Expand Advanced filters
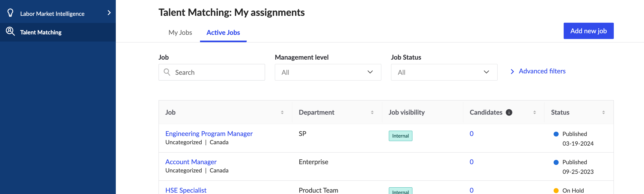This screenshot has width=644, height=194. tap(542, 71)
